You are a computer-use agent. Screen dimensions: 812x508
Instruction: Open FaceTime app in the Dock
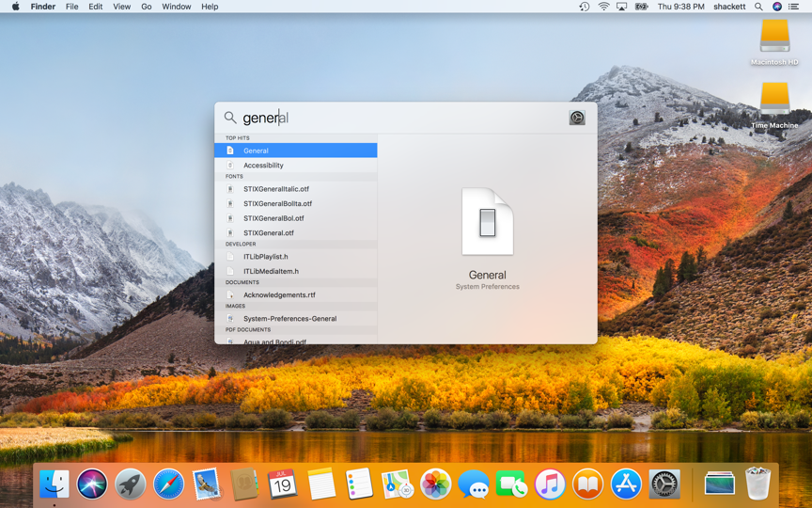click(511, 484)
